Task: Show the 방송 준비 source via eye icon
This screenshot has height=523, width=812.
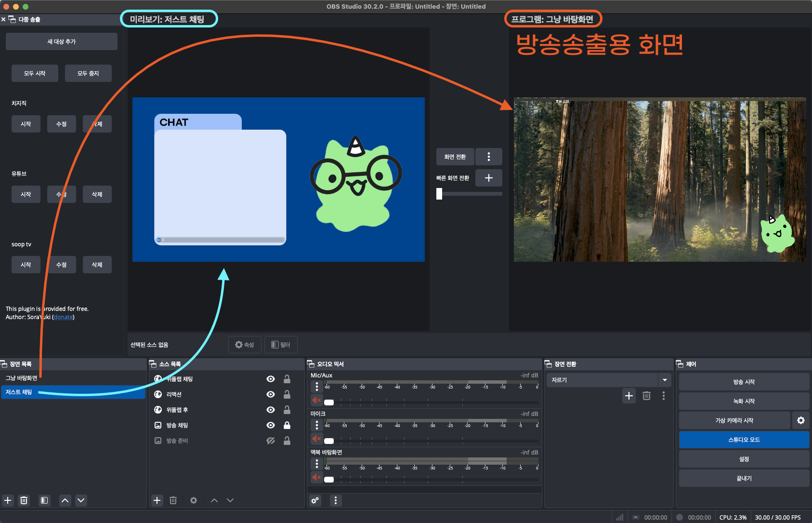Action: coord(271,441)
